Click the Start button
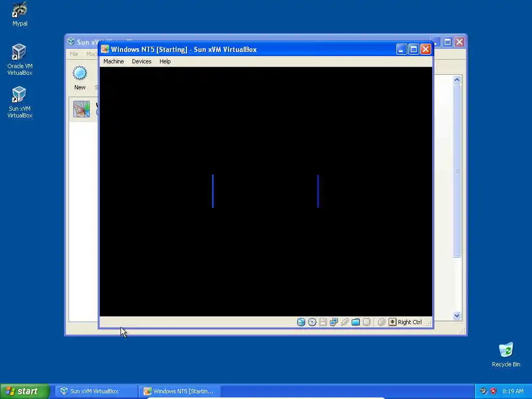 pos(25,391)
